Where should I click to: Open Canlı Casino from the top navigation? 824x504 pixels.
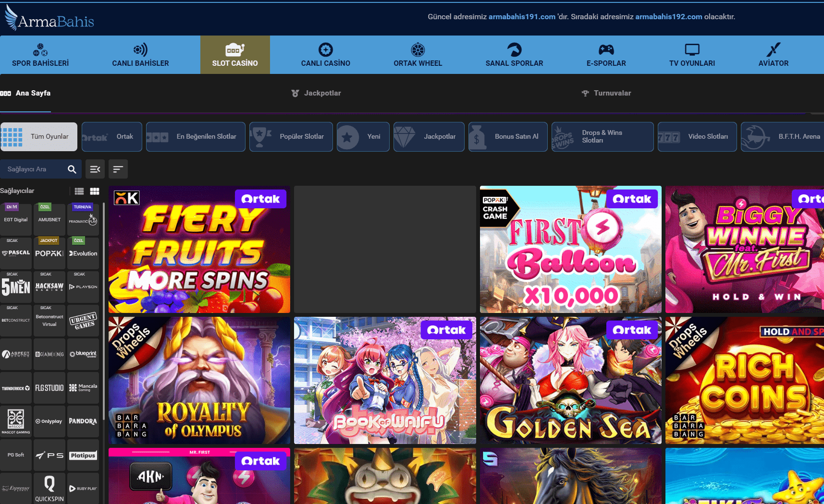click(325, 55)
